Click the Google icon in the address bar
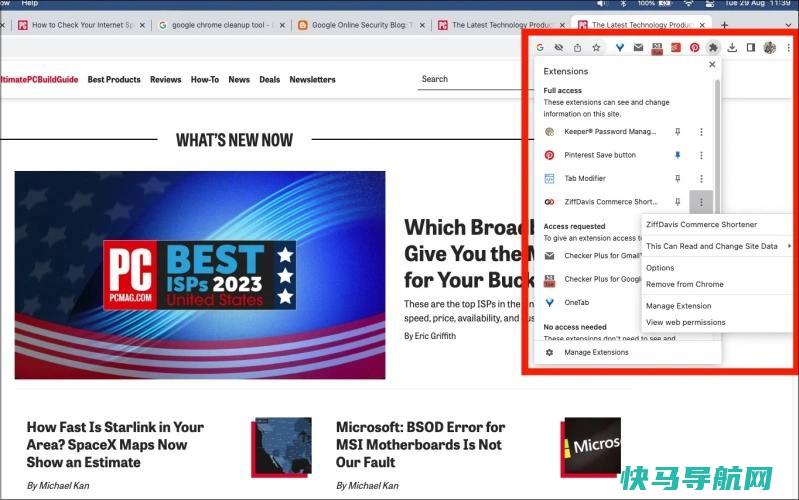Viewport: 799px width, 500px height. 540,47
